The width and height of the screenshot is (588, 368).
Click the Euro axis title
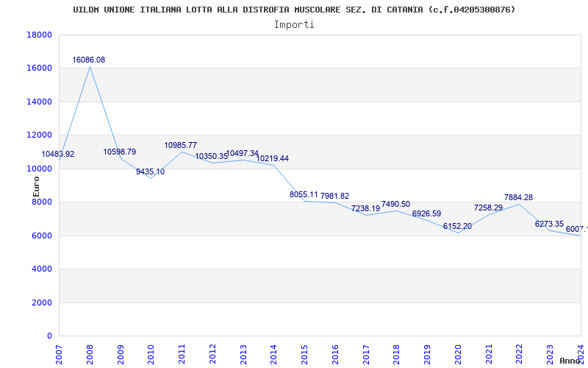point(36,187)
